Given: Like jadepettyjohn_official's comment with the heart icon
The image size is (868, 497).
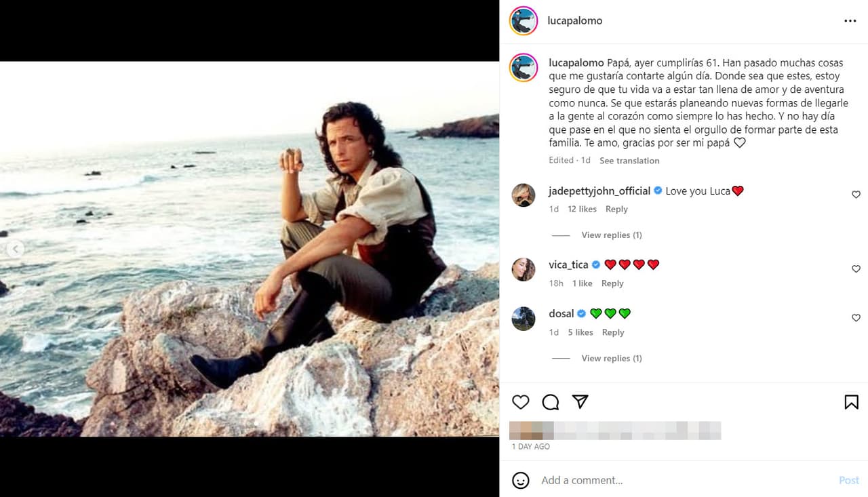Looking at the screenshot, I should point(856,195).
